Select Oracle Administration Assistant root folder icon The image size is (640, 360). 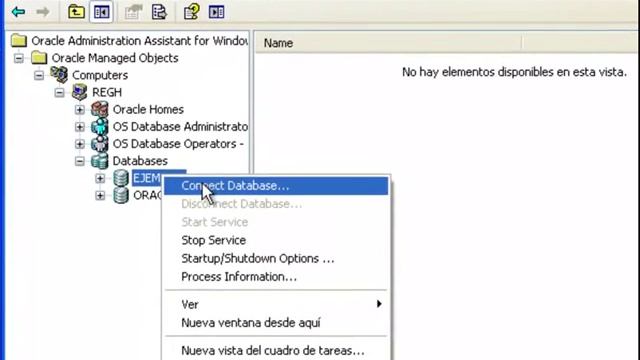click(x=19, y=40)
